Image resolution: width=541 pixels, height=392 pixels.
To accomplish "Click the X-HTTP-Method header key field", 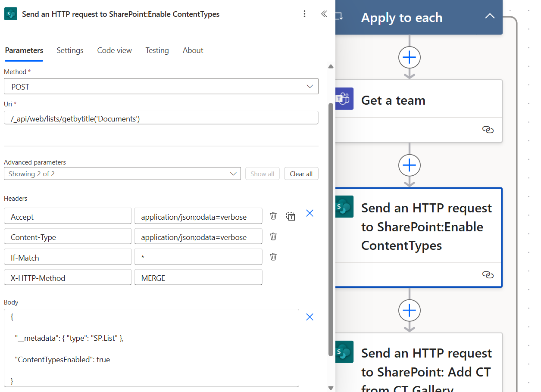I will (68, 277).
